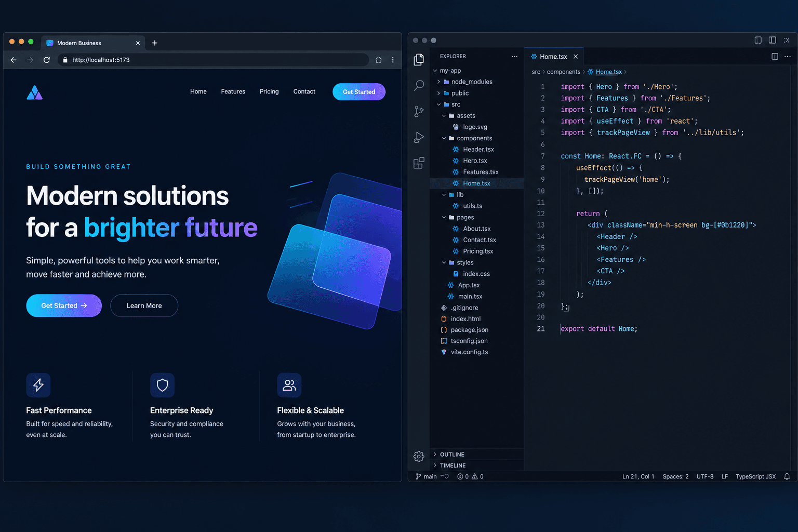Click the browser back arrow

tap(14, 60)
